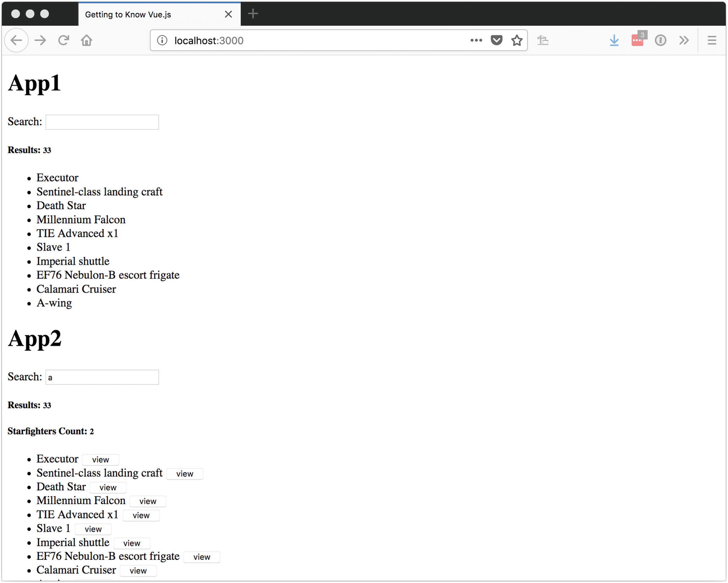The width and height of the screenshot is (728, 583).
Task: Click the circular info extension icon
Action: [x=660, y=40]
